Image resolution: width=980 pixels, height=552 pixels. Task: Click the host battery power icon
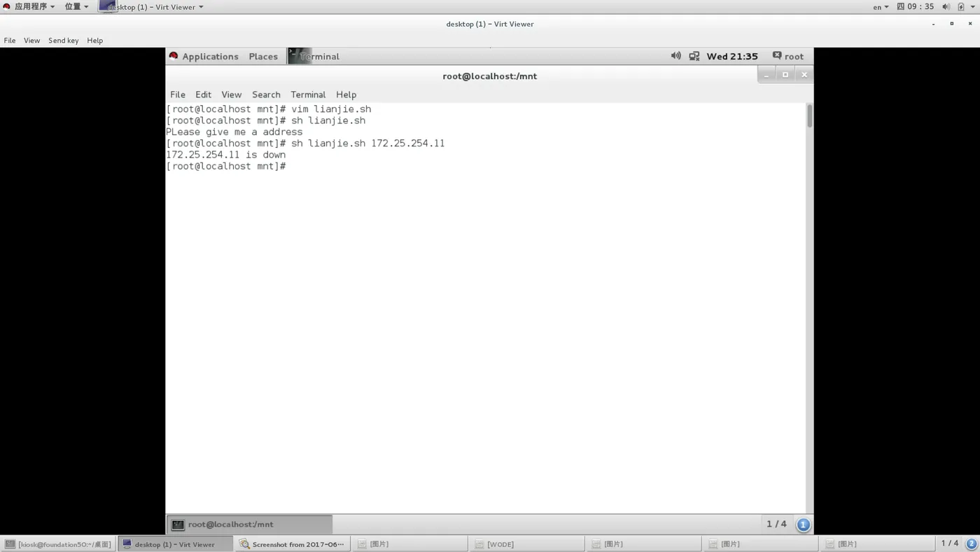[x=960, y=6]
